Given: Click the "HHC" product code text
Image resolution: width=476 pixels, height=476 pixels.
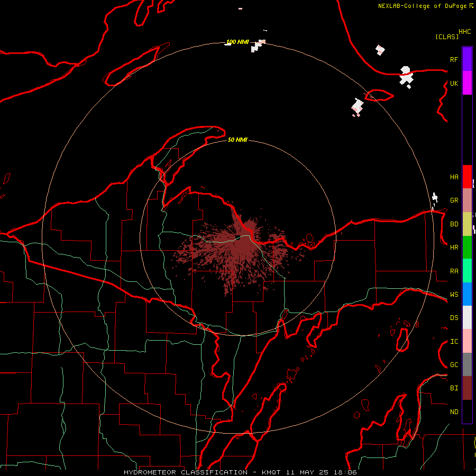Looking at the screenshot, I should (x=465, y=32).
